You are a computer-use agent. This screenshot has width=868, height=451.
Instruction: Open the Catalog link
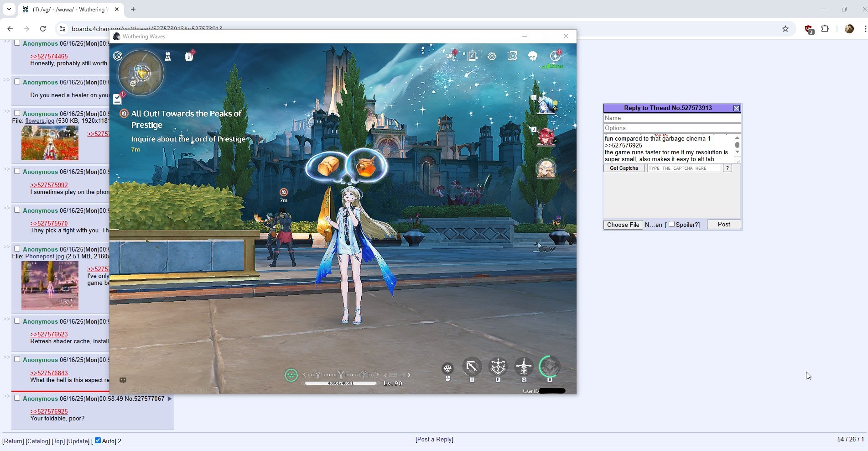click(x=37, y=441)
